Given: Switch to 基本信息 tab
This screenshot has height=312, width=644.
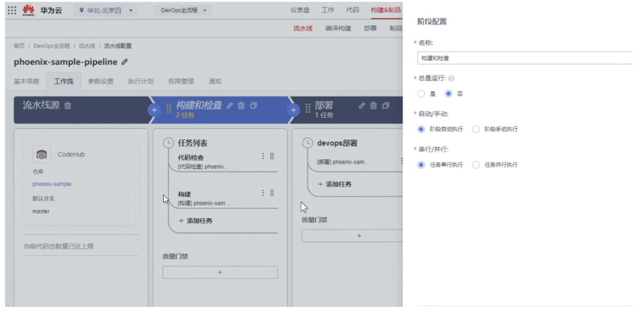Looking at the screenshot, I should 26,81.
